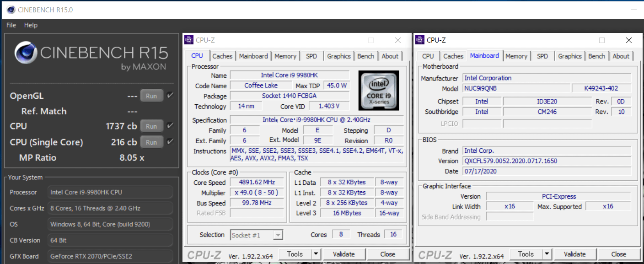This screenshot has height=264, width=644.
Task: Run the CPU benchmark
Action: [151, 126]
